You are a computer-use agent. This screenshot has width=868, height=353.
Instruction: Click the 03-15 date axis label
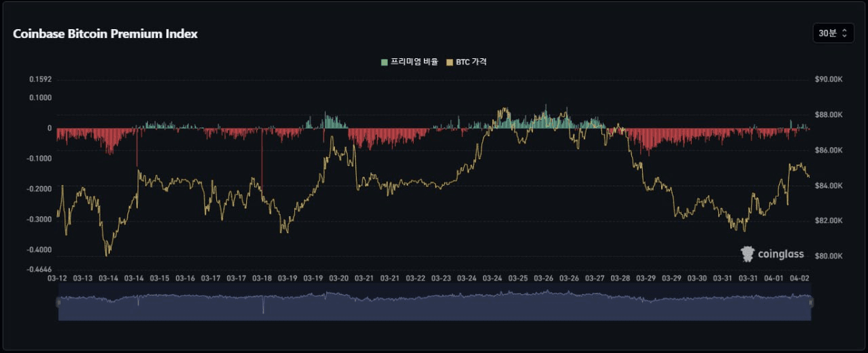(159, 278)
